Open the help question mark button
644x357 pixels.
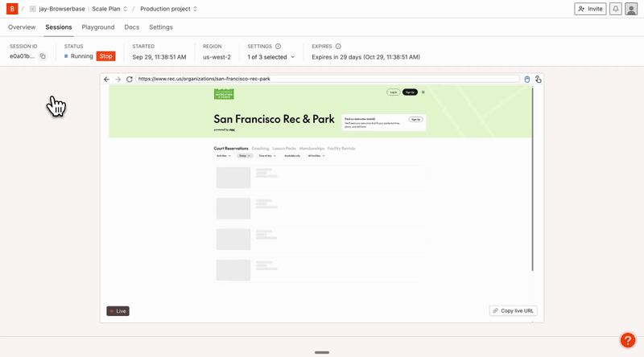(x=627, y=340)
